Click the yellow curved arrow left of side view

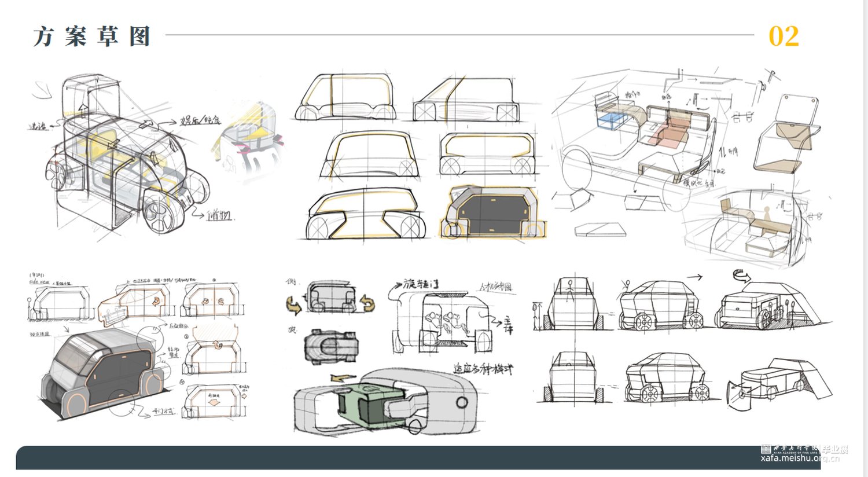point(294,305)
